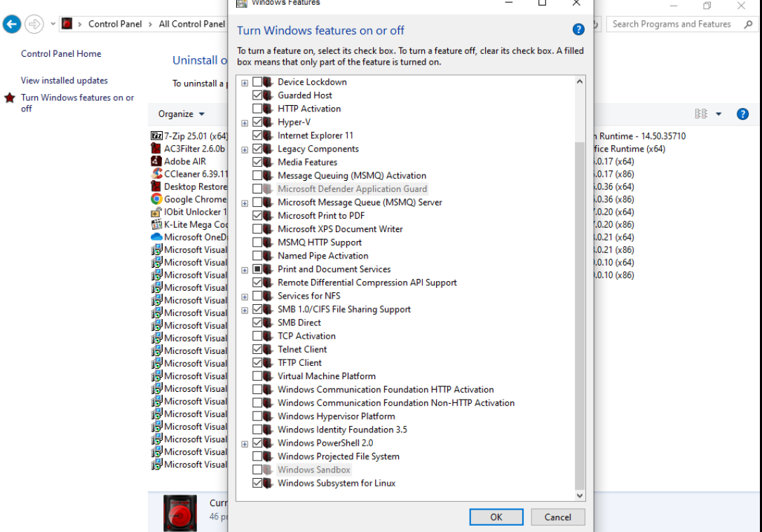The height and width of the screenshot is (532, 762).
Task: Select Windows Projected File System row text
Action: (x=339, y=456)
